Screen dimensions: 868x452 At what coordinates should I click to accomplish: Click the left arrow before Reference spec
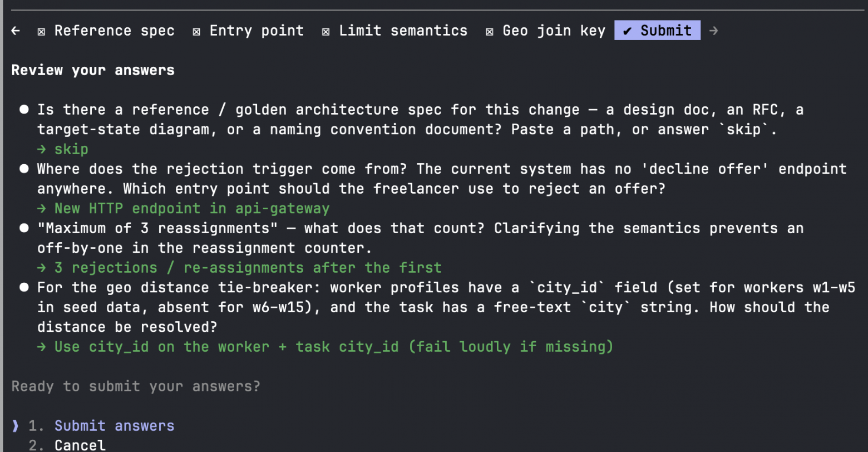click(16, 31)
